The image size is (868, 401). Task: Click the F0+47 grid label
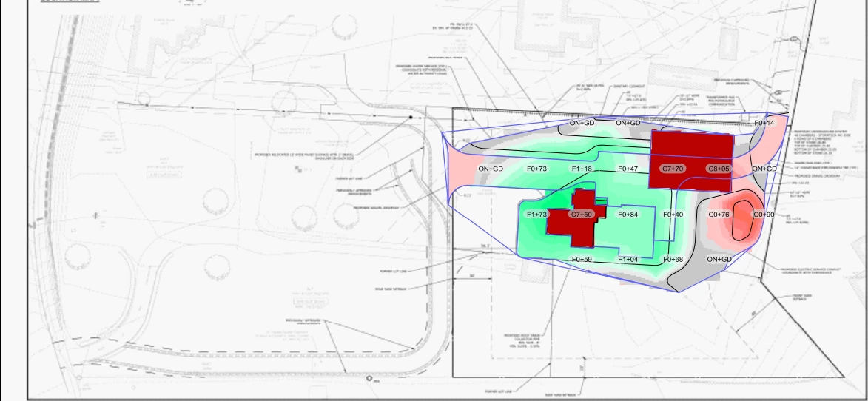pos(628,169)
